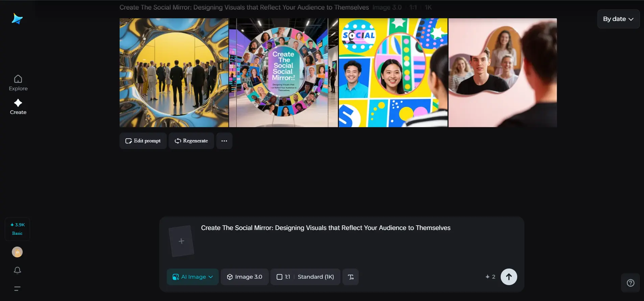Viewport: 644px width, 301px height.
Task: Click the Regenerate button
Action: pos(191,141)
